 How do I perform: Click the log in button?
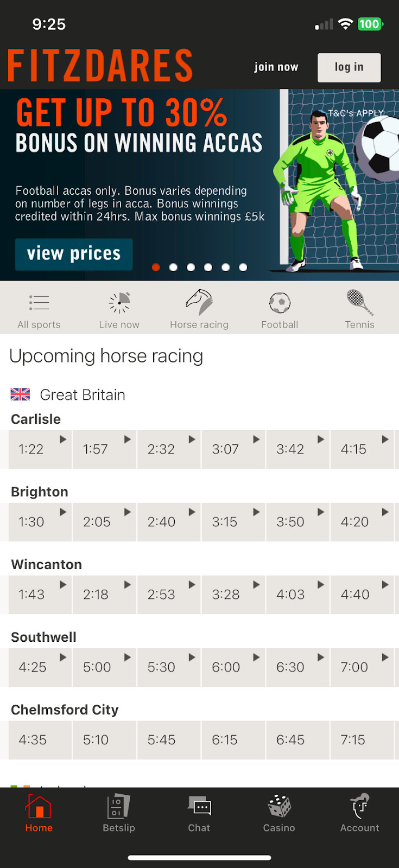pyautogui.click(x=349, y=67)
